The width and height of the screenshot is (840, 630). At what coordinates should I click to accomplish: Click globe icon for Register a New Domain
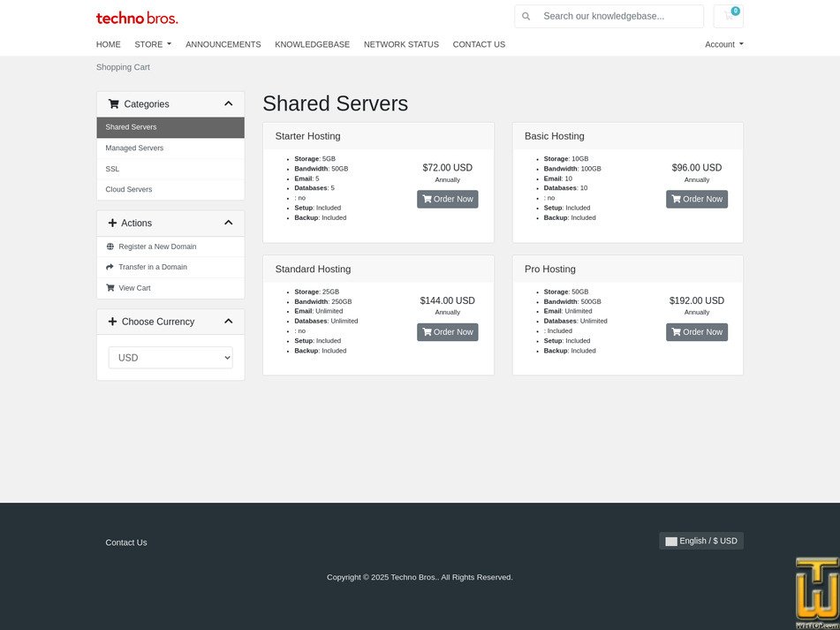pos(110,247)
